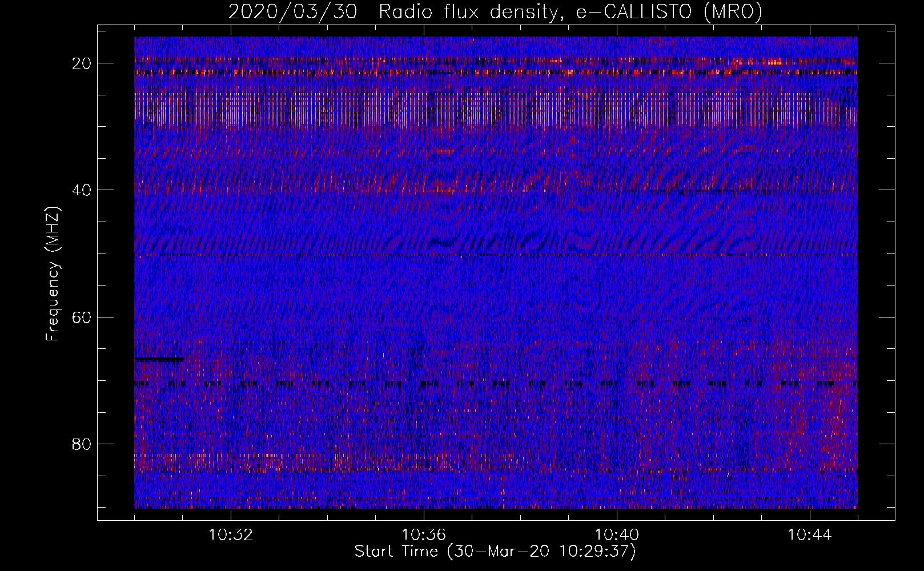Screen dimensions: 924x571
Task: Click the black horizontal bar near 67 MHz
Action: pos(160,359)
